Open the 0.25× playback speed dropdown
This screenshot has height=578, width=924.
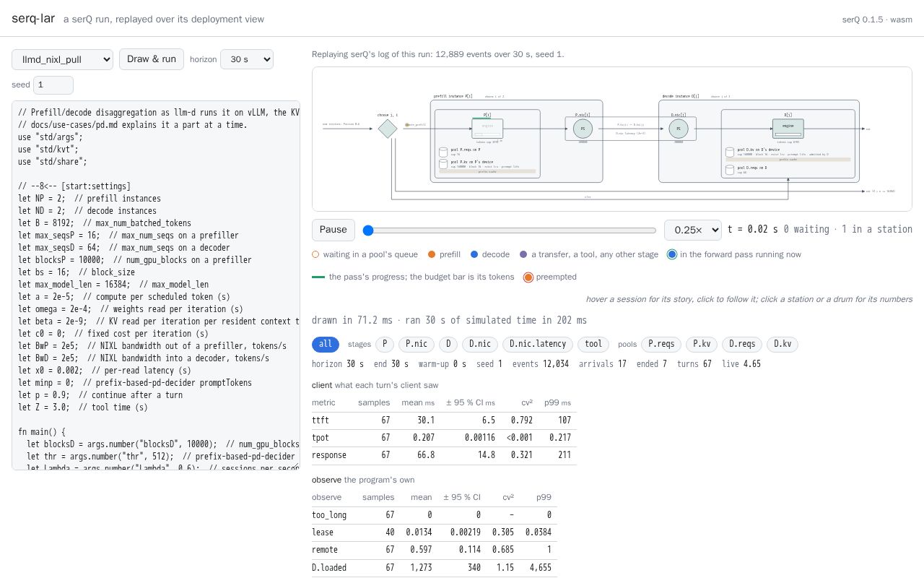click(x=693, y=230)
